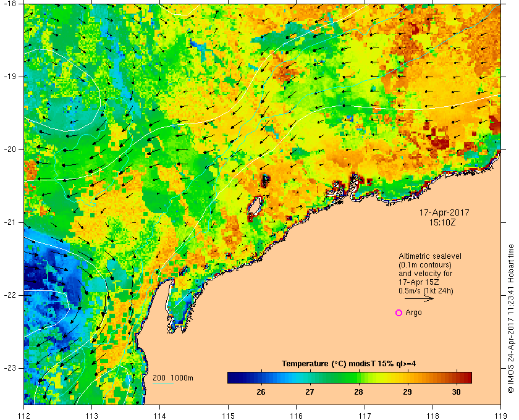Click longitude axis label '117'
This screenshot has height=420, width=519.
tap(365, 415)
